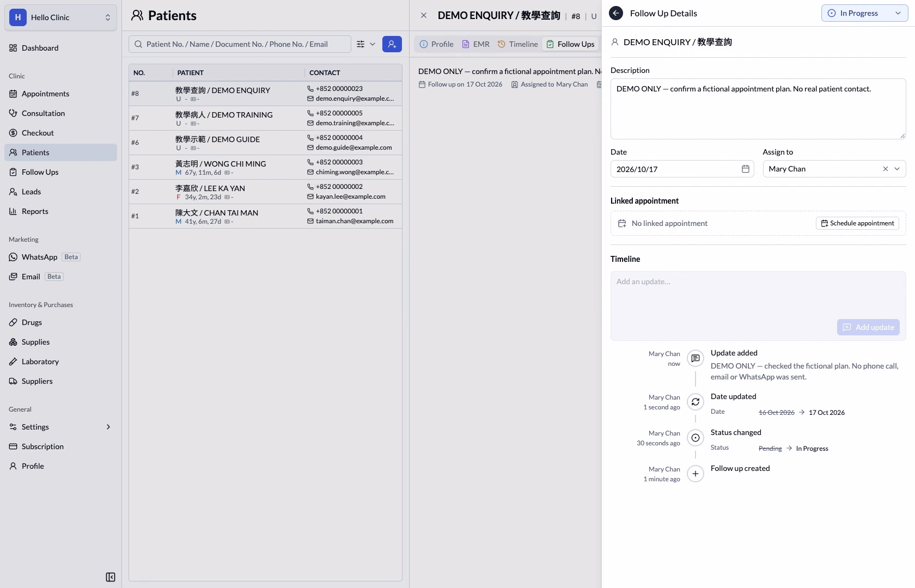The width and height of the screenshot is (915, 588).
Task: Clear the Mary Chan assignee with X icon
Action: click(x=886, y=169)
